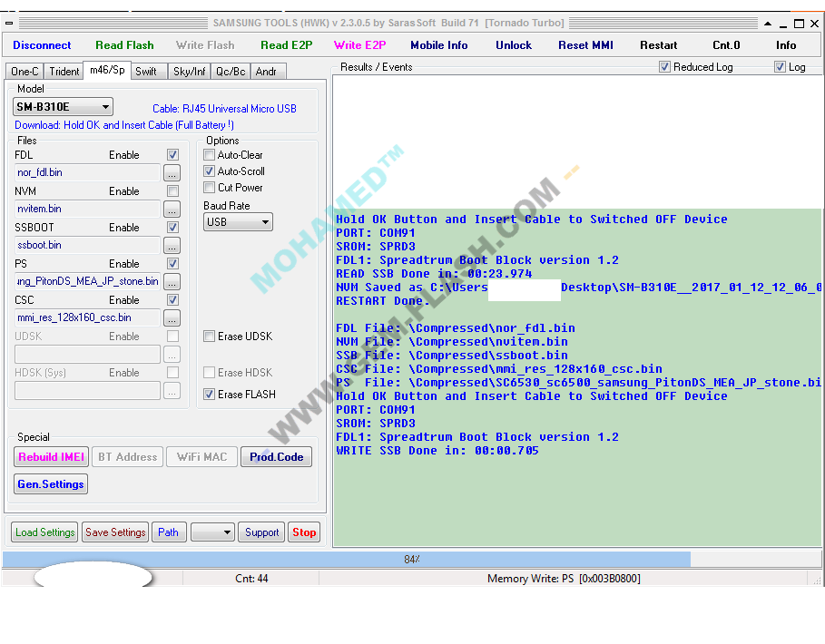Click the Rebuild IMEI button

tap(51, 457)
